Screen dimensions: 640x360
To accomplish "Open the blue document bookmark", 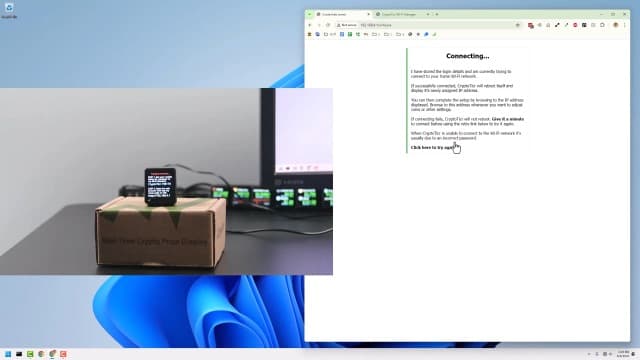I will click(x=342, y=34).
